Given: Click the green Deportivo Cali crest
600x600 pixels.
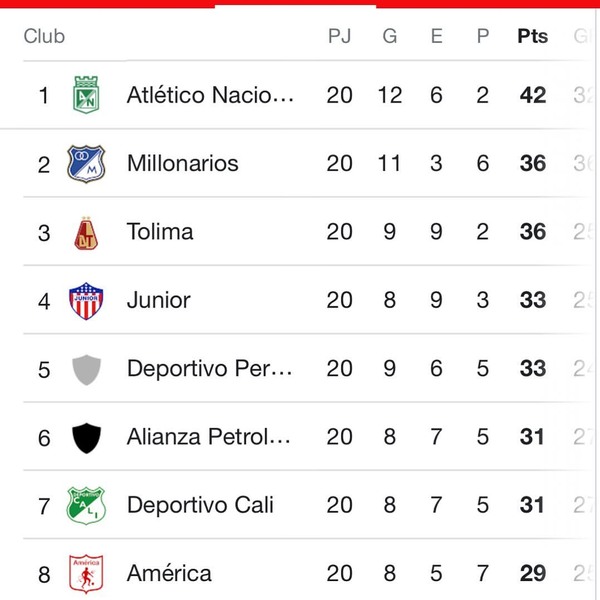Looking at the screenshot, I should coord(85,505).
